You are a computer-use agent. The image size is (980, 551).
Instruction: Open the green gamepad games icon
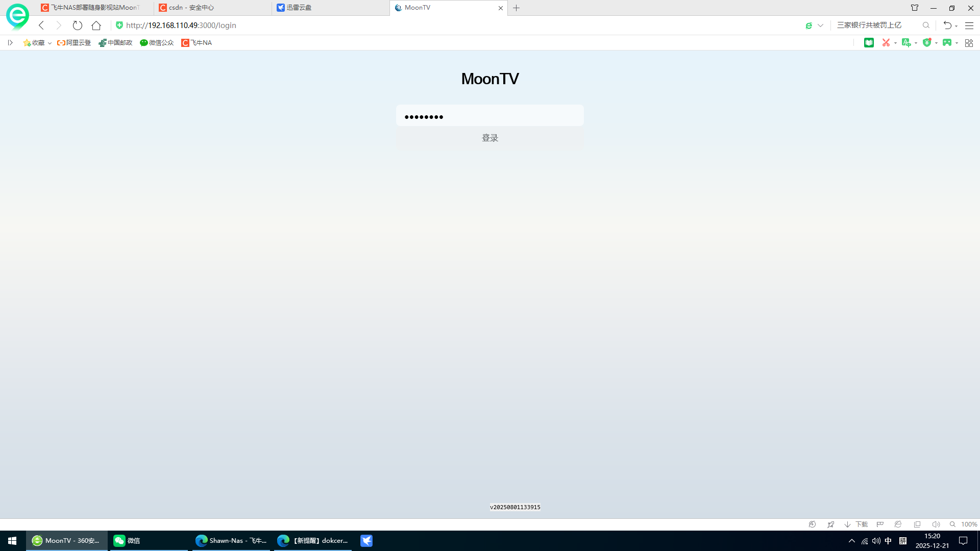click(x=947, y=43)
